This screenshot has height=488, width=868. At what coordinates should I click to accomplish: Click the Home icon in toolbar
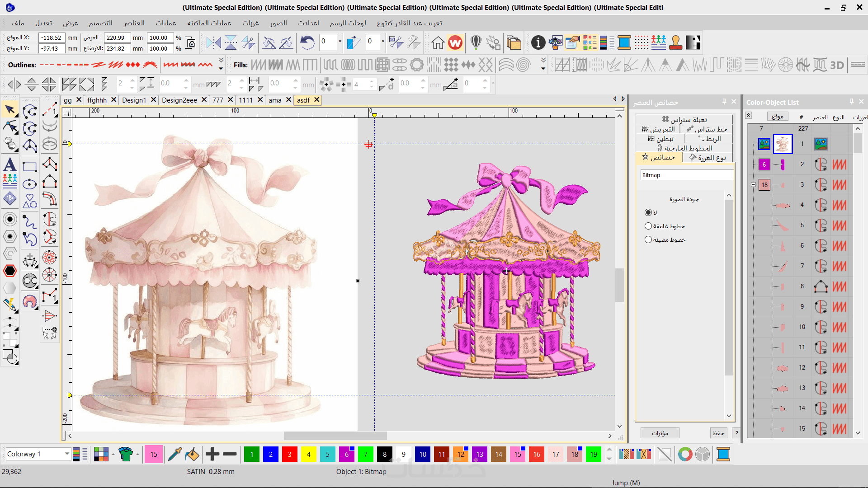pos(437,43)
